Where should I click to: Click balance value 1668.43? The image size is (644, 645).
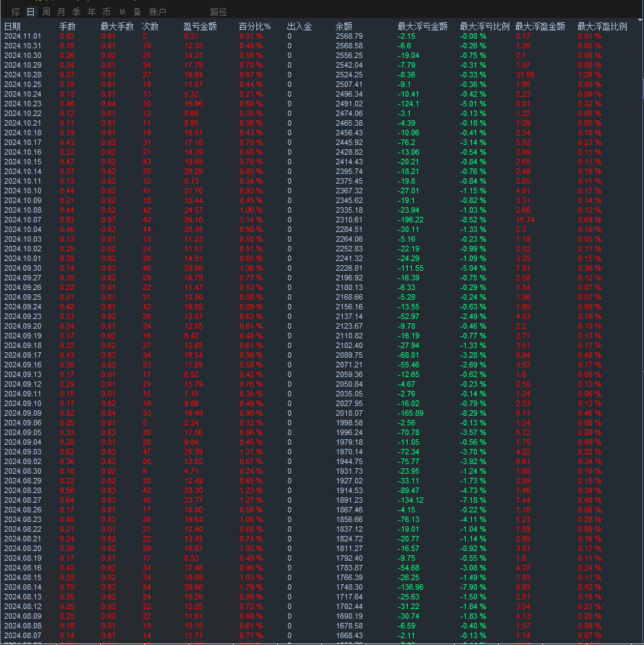tap(349, 635)
